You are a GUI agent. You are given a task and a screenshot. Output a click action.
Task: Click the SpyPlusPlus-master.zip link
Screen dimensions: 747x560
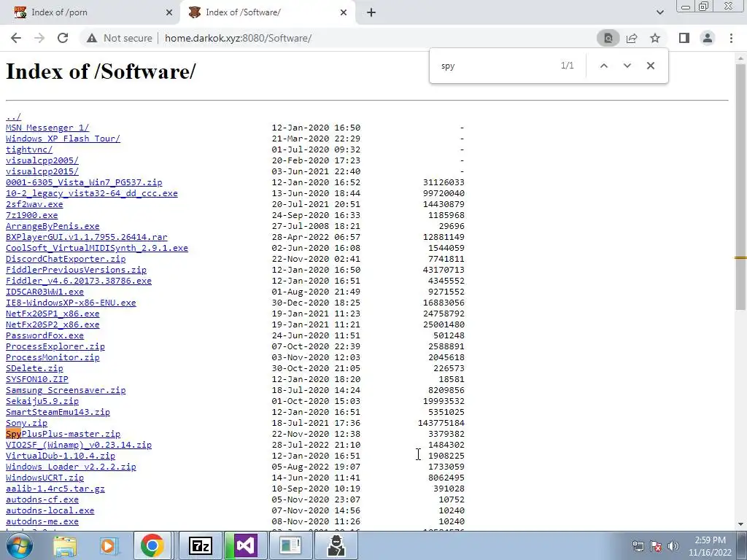pos(63,435)
